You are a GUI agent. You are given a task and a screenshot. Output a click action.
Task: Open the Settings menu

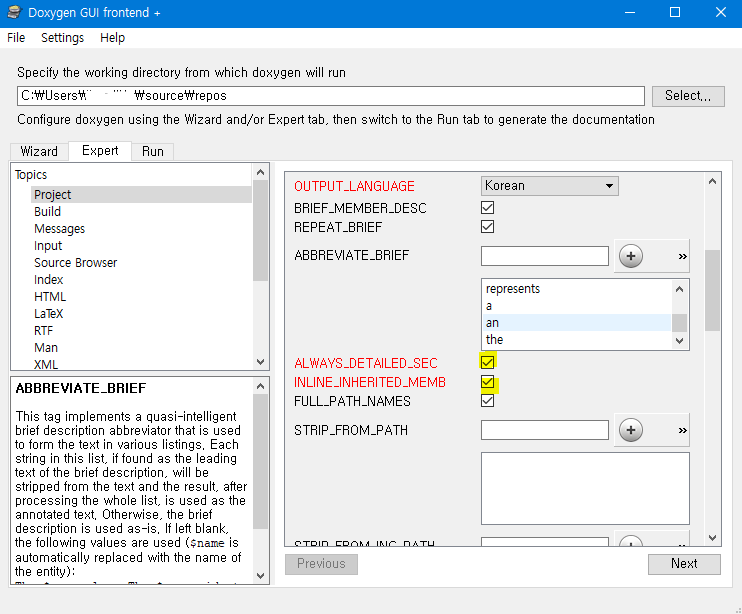click(x=62, y=38)
